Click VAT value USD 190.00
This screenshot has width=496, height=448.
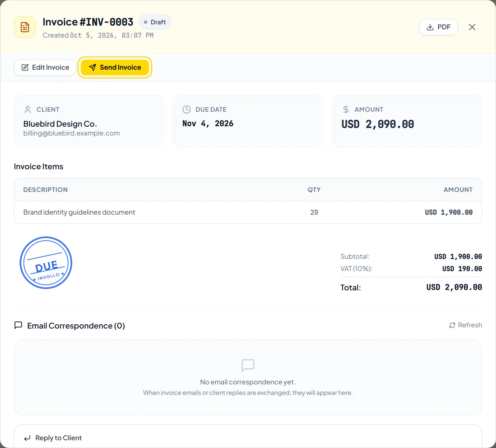click(x=462, y=269)
